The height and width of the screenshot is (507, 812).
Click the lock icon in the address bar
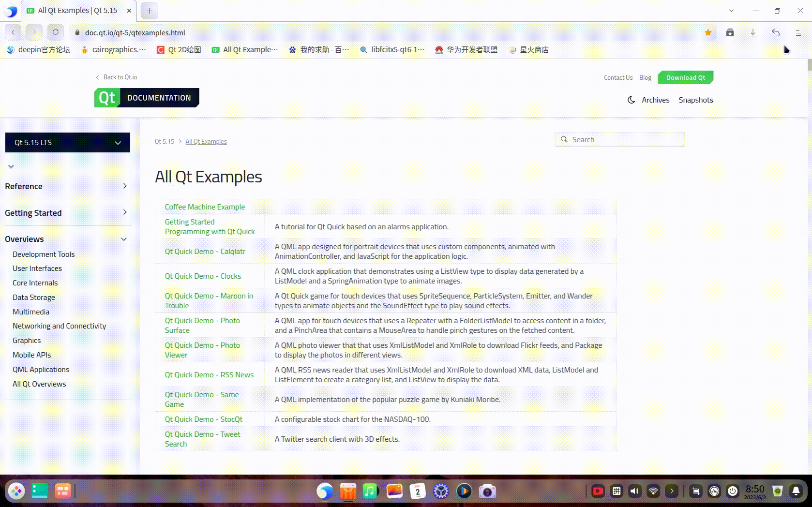(77, 32)
